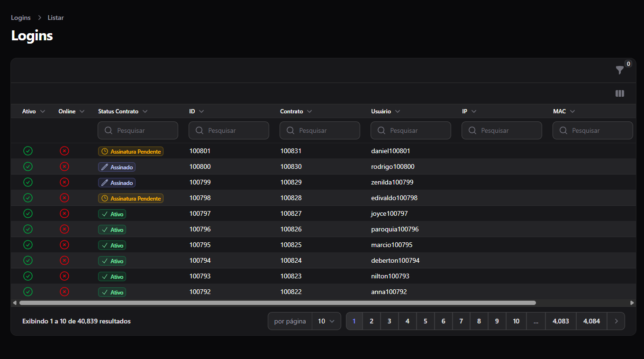Sort by the Ativo column header
644x359 pixels.
(34, 111)
